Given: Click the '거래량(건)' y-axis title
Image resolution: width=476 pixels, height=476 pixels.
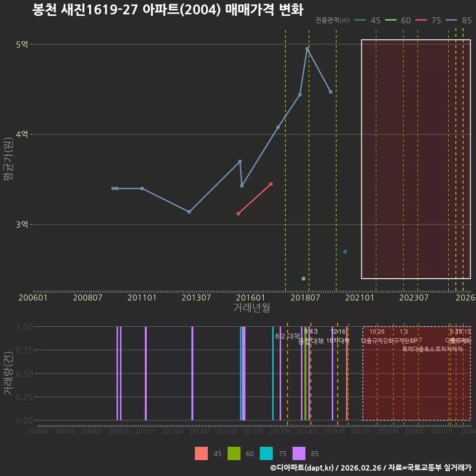Looking at the screenshot, I should [x=8, y=373].
